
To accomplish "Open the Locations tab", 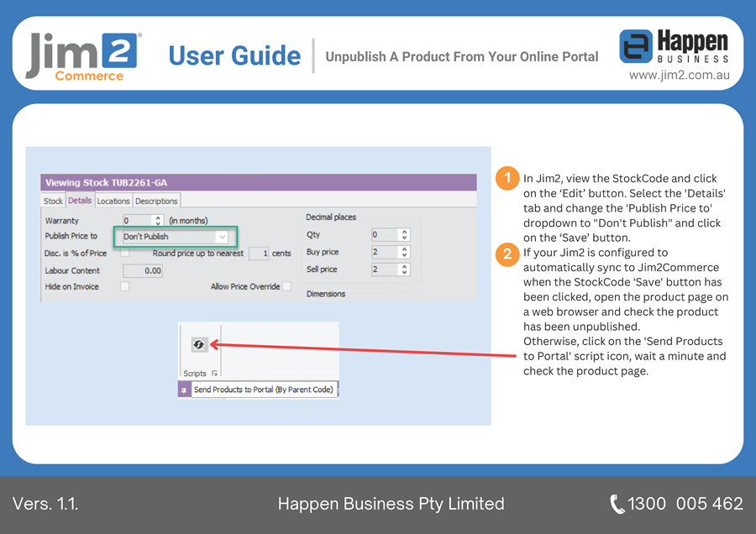I will (x=113, y=202).
